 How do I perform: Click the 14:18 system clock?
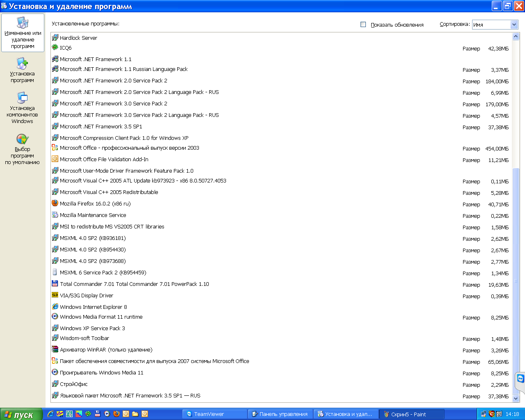[x=512, y=414]
